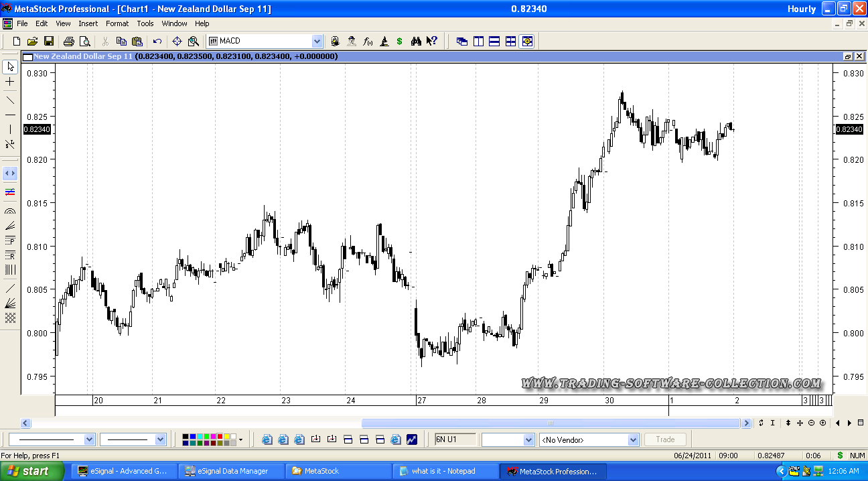Open the No Vendor dropdown

click(x=633, y=440)
